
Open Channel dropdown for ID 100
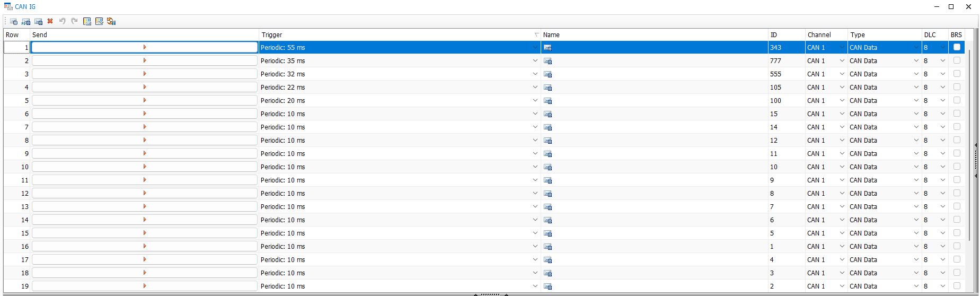[842, 100]
